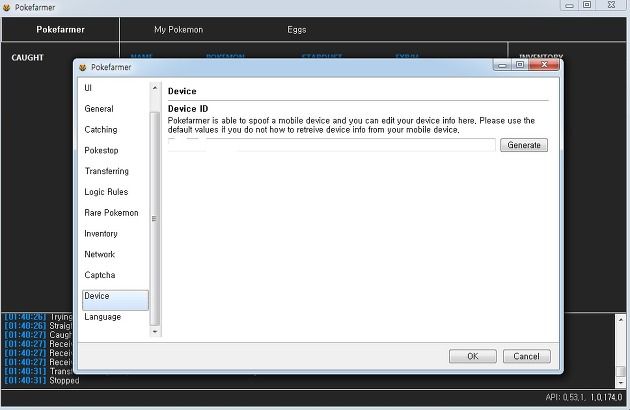Viewport: 630px width, 410px height.
Task: Go to the Pokestop settings category
Action: coord(101,151)
